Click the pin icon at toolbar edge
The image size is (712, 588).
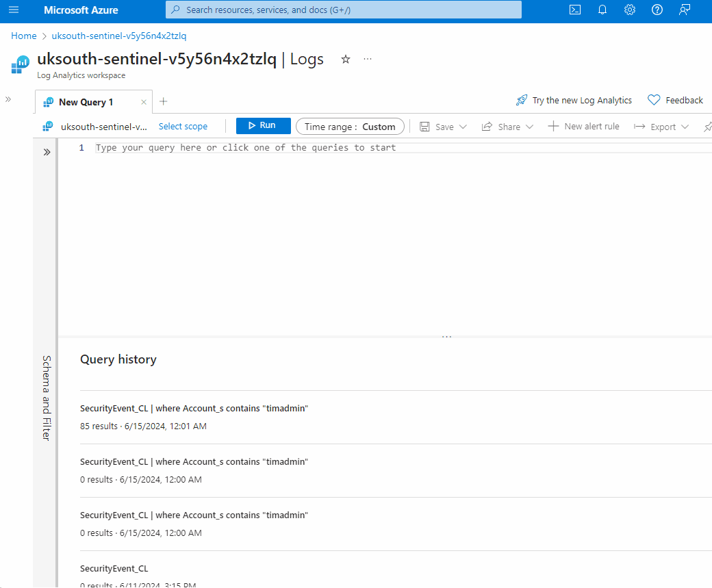pyautogui.click(x=708, y=127)
